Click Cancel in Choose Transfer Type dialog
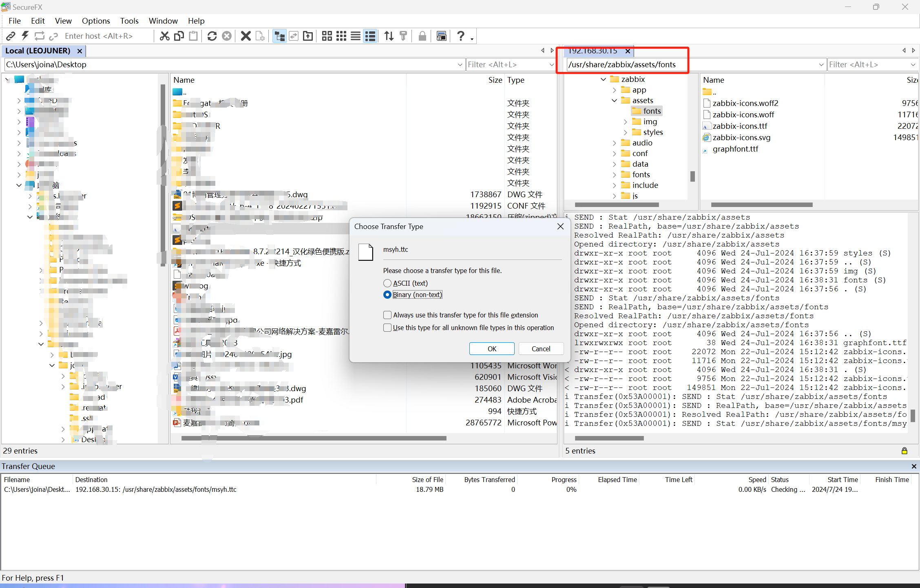This screenshot has width=920, height=588. tap(541, 349)
